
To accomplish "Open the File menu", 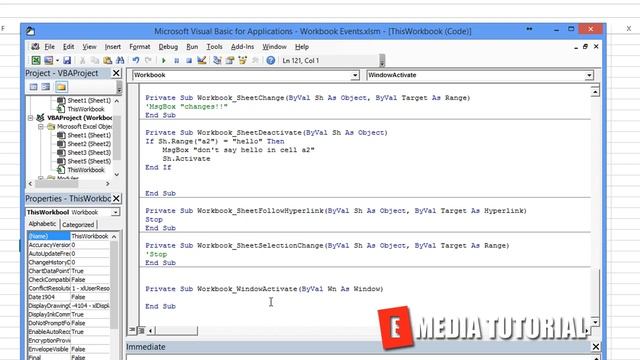I will [x=49, y=47].
